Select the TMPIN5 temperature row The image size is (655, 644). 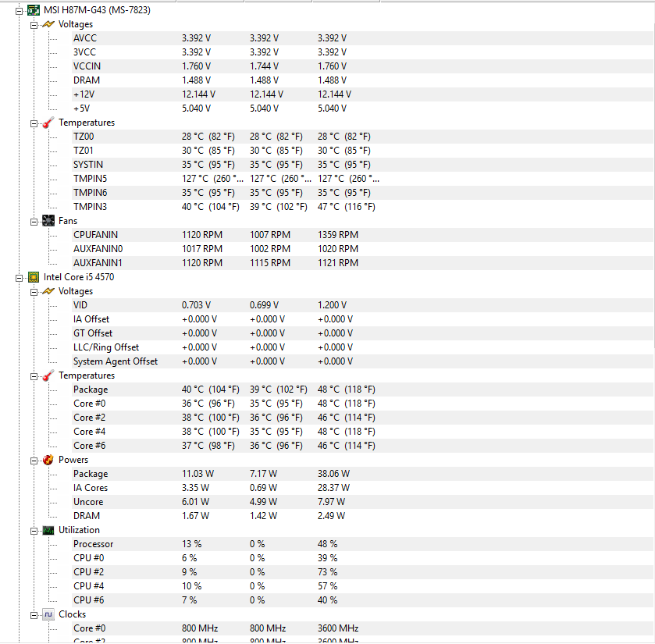pos(362,179)
